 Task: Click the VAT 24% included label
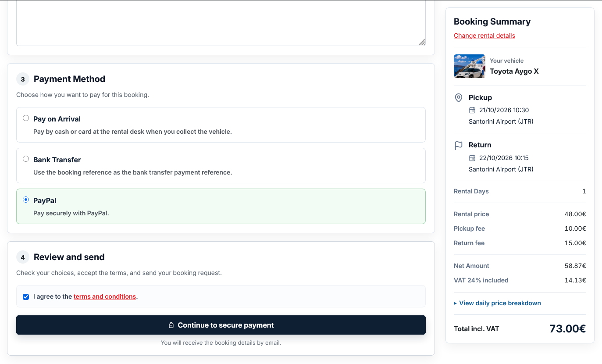click(x=481, y=280)
